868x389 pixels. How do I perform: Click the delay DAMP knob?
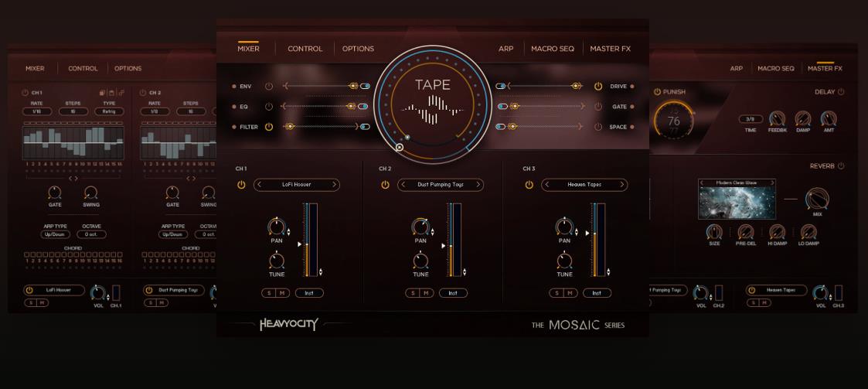coord(802,118)
